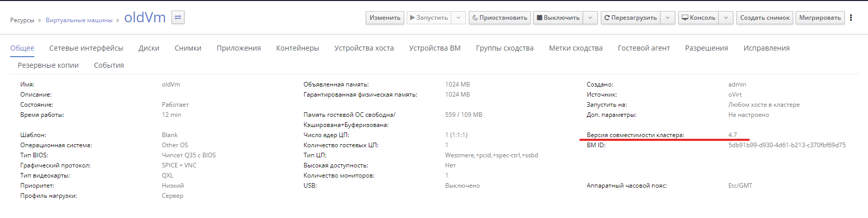Open the kebab more-actions menu icon

pos(851,18)
